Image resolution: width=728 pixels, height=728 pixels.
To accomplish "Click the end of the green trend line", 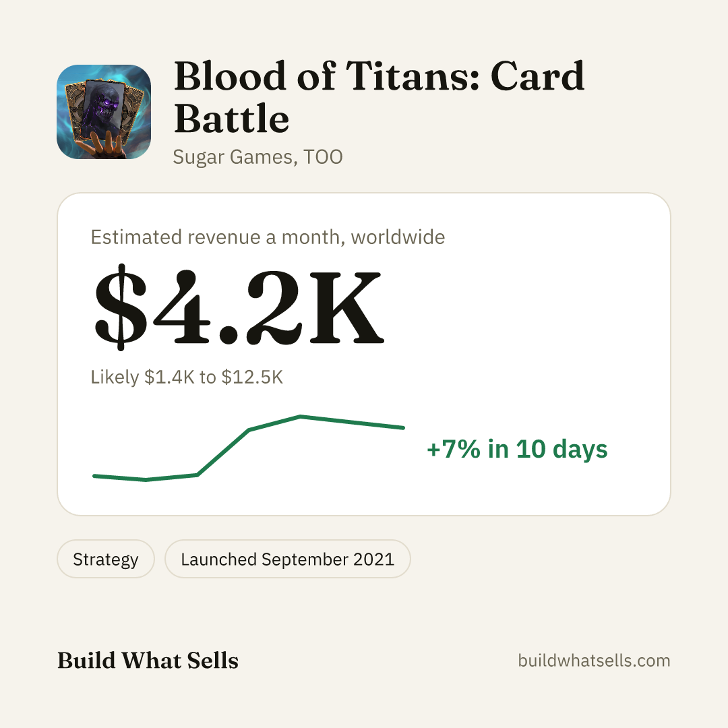I will click(x=403, y=427).
